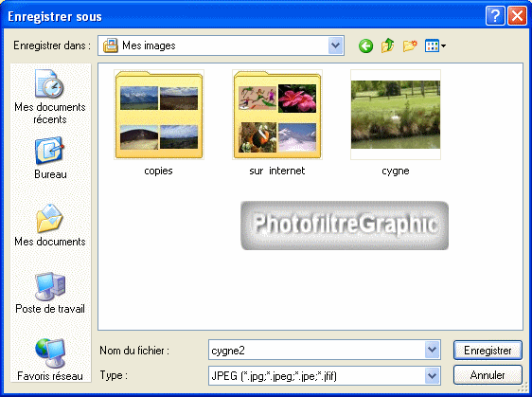This screenshot has height=397, width=532.
Task: Click the Annuler button
Action: coord(488,375)
